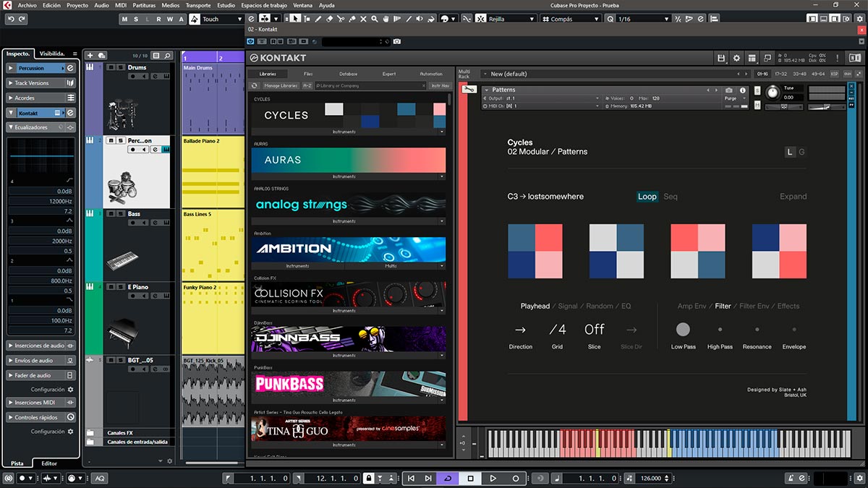Switch to the Visibilidad tab
The height and width of the screenshot is (488, 868).
coord(52,53)
